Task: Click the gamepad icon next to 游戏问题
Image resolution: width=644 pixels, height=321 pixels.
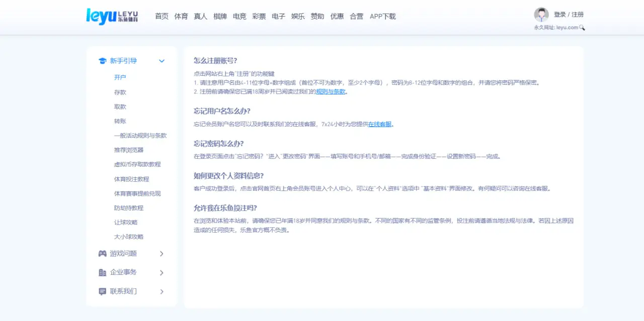Action: click(x=102, y=254)
